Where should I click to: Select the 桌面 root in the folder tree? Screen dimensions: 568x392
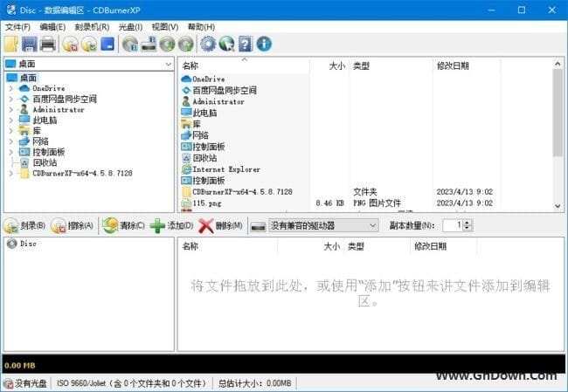(28, 78)
